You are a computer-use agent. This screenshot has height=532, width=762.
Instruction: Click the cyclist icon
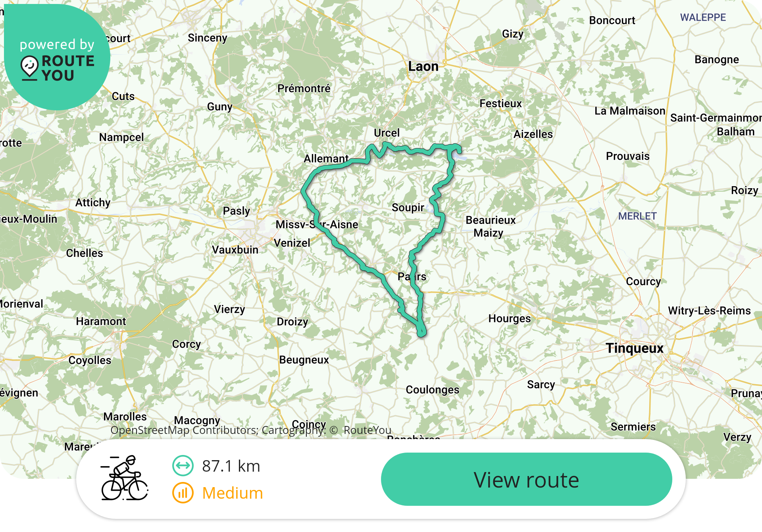pyautogui.click(x=125, y=478)
